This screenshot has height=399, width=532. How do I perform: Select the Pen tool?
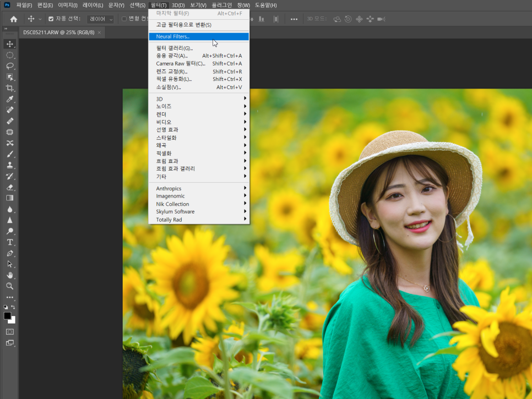click(10, 253)
